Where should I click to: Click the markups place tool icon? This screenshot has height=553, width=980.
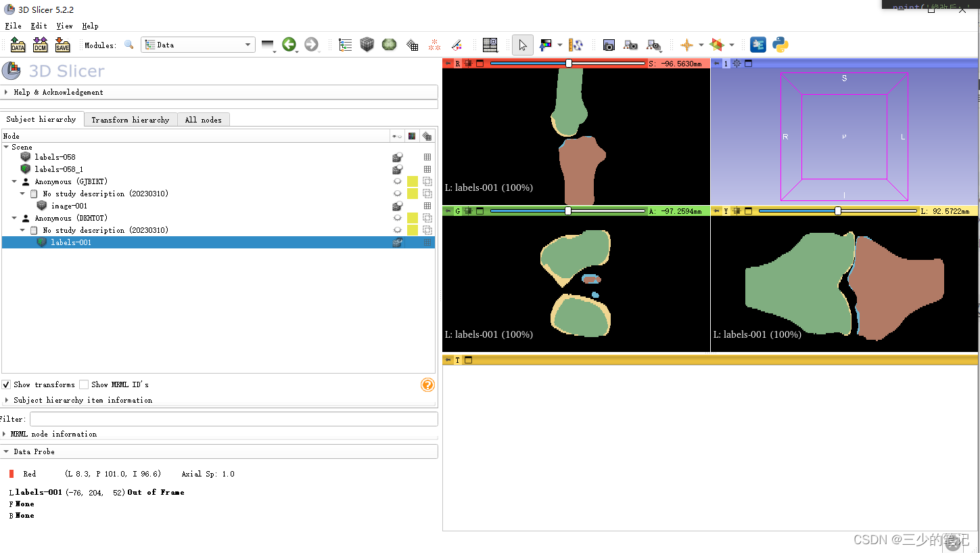point(576,45)
